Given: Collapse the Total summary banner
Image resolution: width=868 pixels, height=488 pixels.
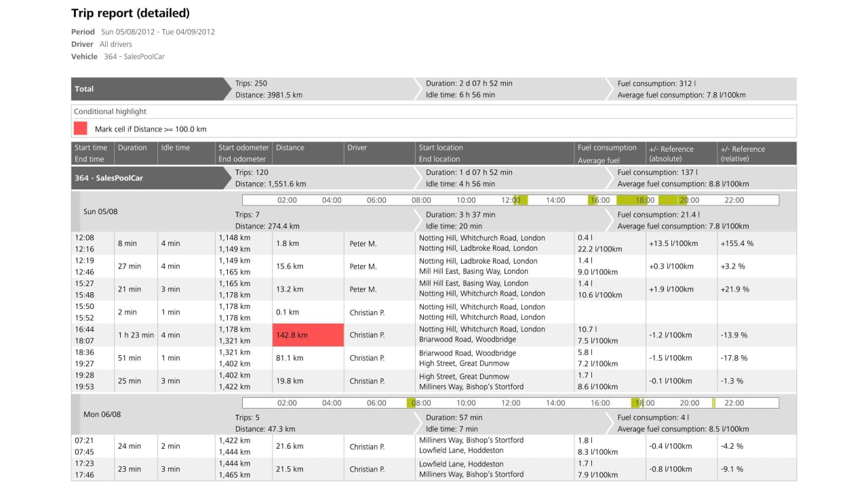Looking at the screenshot, I should (x=83, y=89).
